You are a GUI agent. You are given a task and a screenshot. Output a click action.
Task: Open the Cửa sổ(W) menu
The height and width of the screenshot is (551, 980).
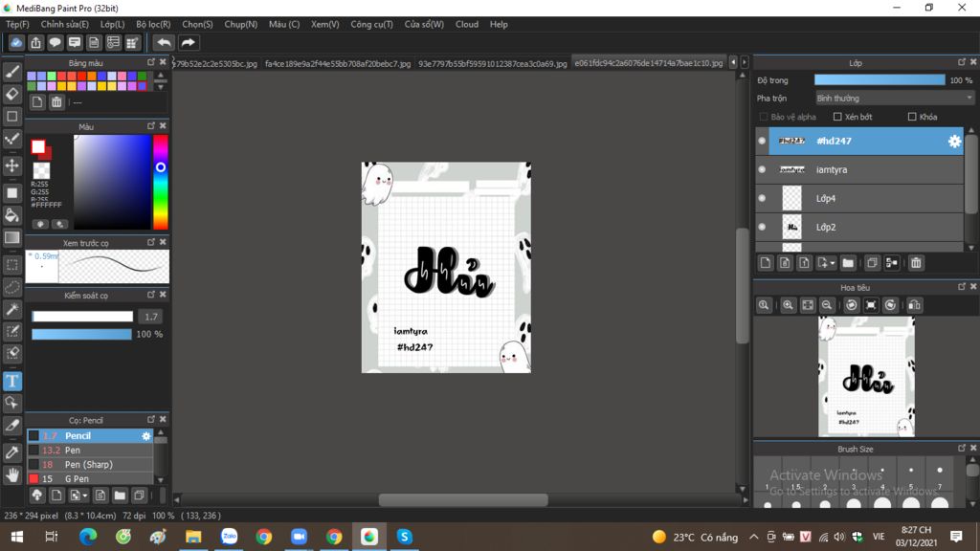[x=424, y=24]
